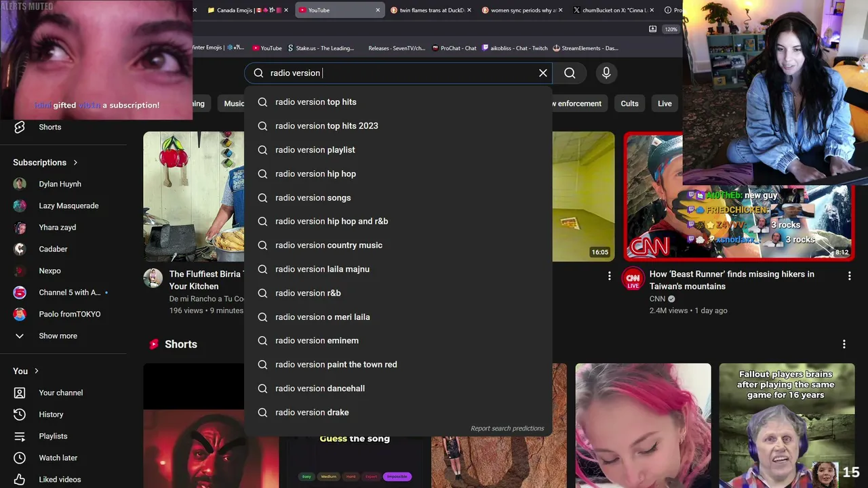Open the Fallout players brains Short
Image resolution: width=868 pixels, height=488 pixels.
coord(787,426)
